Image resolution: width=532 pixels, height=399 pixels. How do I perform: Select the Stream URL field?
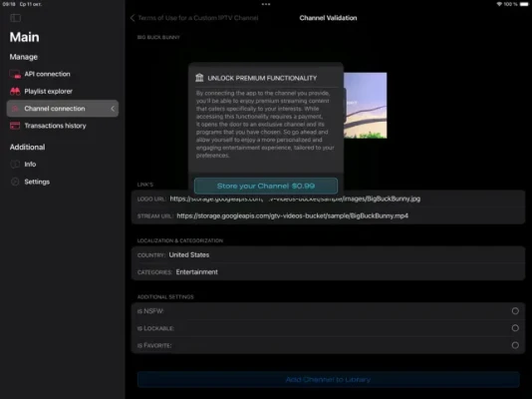point(328,216)
